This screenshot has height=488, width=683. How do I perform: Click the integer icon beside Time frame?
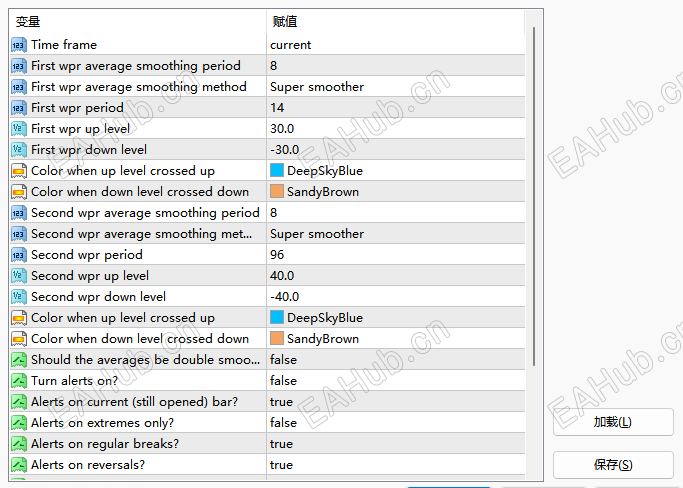19,45
